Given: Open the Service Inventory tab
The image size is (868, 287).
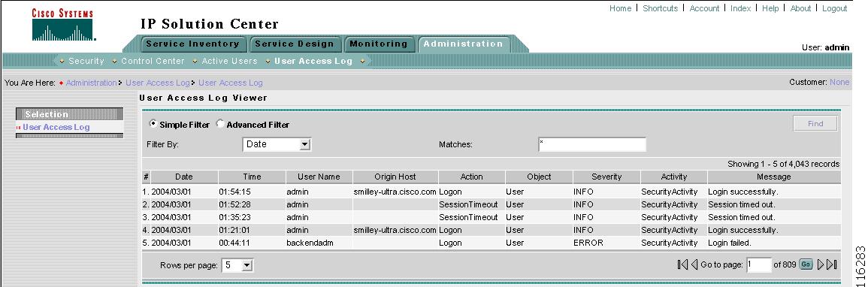Looking at the screenshot, I should 192,44.
